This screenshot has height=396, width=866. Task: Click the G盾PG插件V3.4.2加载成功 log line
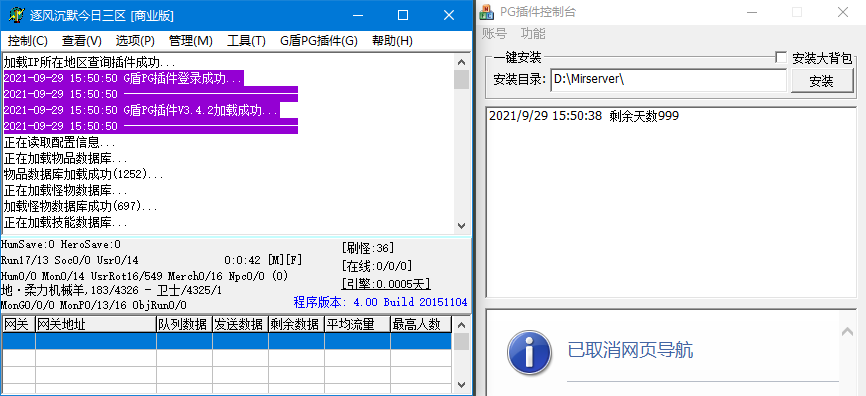coord(141,110)
